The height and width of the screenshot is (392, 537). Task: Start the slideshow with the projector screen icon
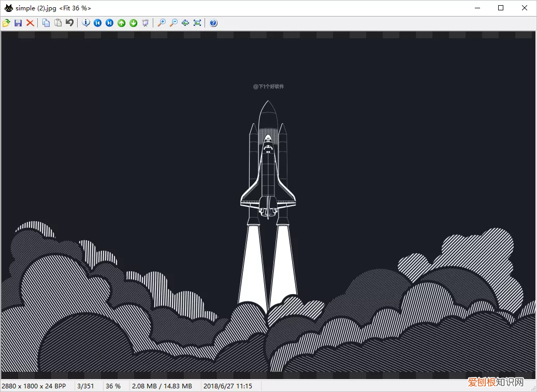pyautogui.click(x=145, y=23)
